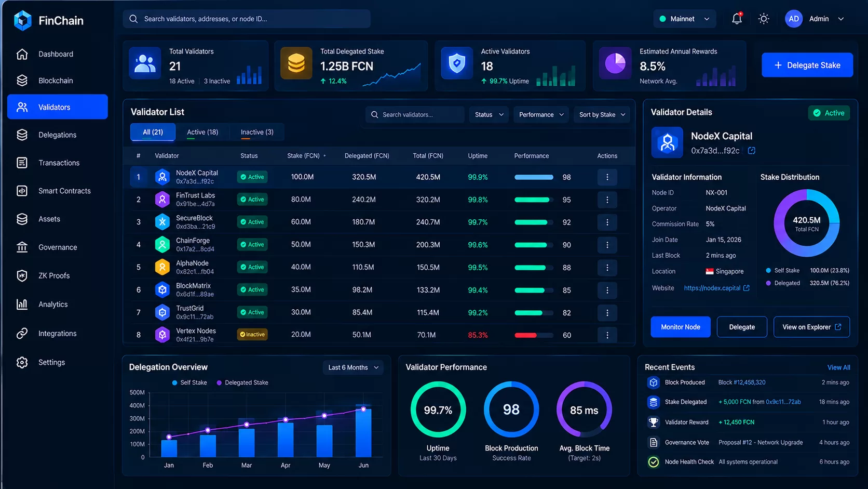The image size is (868, 489).
Task: Click the FinChain cube logo
Action: pyautogui.click(x=22, y=20)
